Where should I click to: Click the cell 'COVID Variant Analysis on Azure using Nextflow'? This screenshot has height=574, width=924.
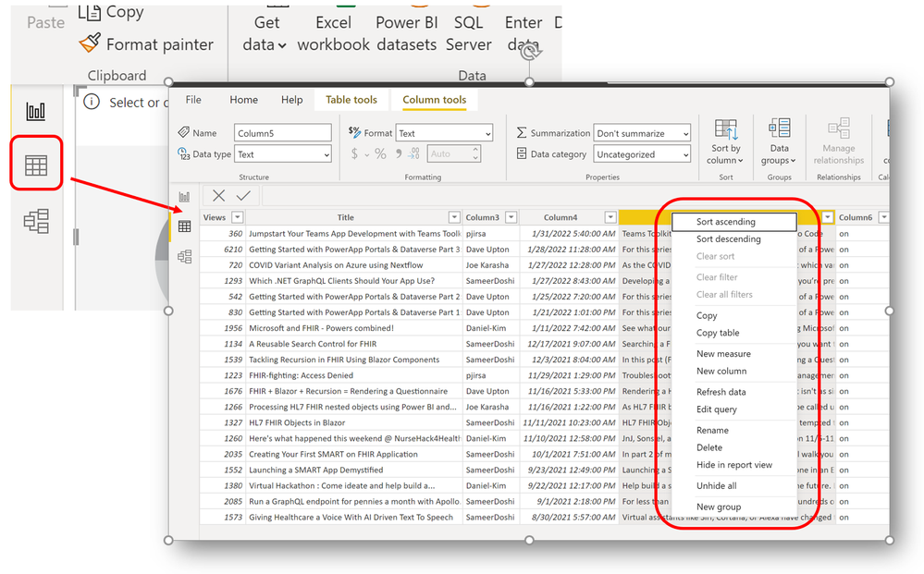coord(353,265)
